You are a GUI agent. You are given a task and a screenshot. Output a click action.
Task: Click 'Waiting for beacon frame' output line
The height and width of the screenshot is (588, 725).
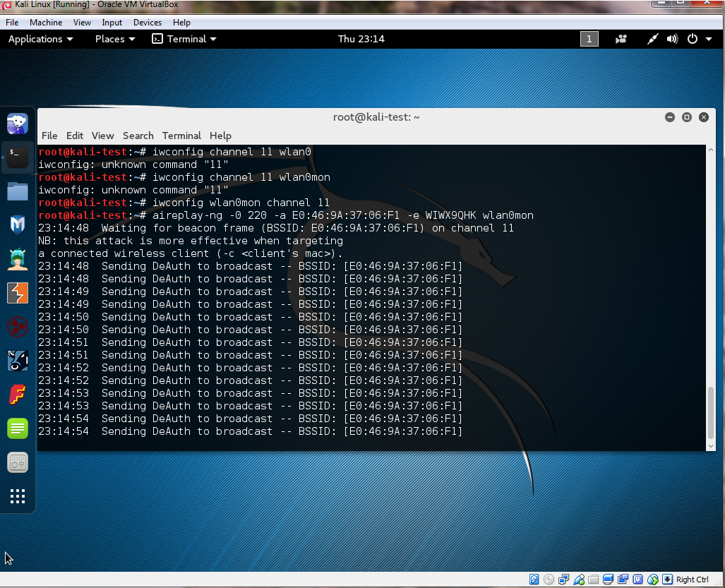(x=275, y=228)
